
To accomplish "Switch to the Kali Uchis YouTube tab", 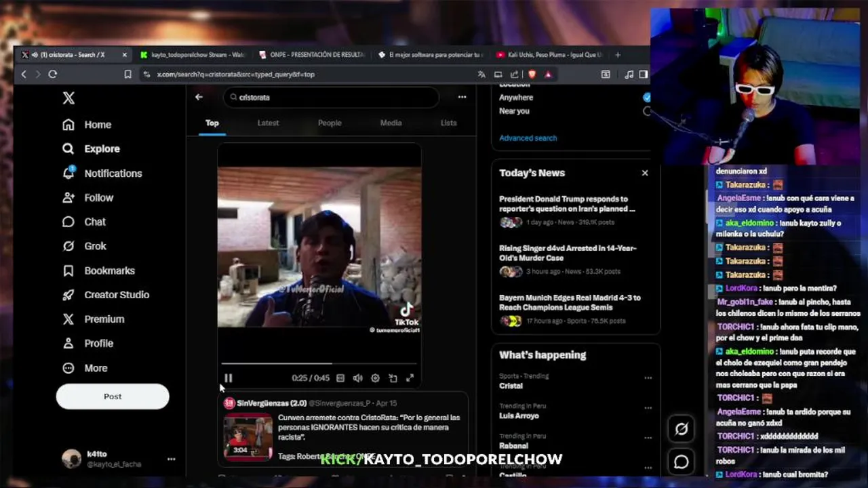I will tap(548, 54).
